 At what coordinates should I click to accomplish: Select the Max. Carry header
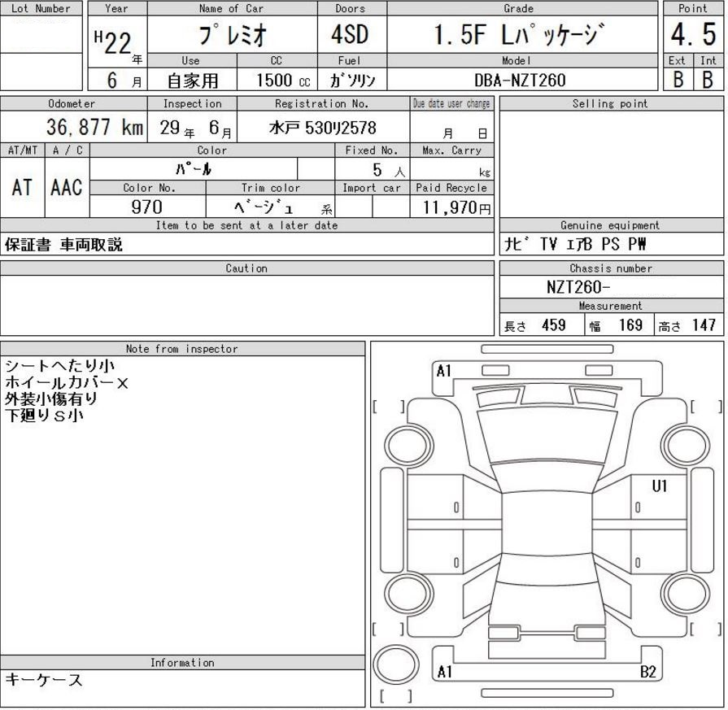coord(451,150)
